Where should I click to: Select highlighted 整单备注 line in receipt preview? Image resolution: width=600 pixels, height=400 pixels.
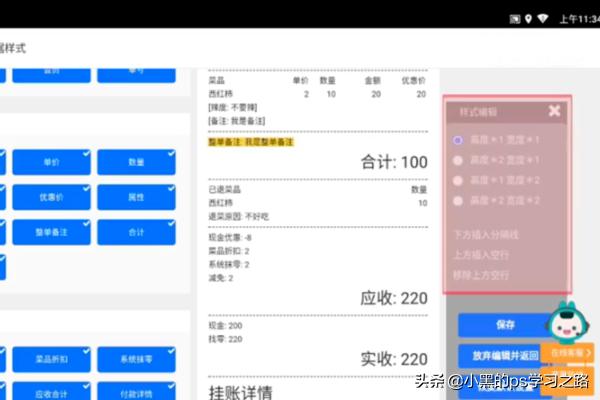click(251, 142)
